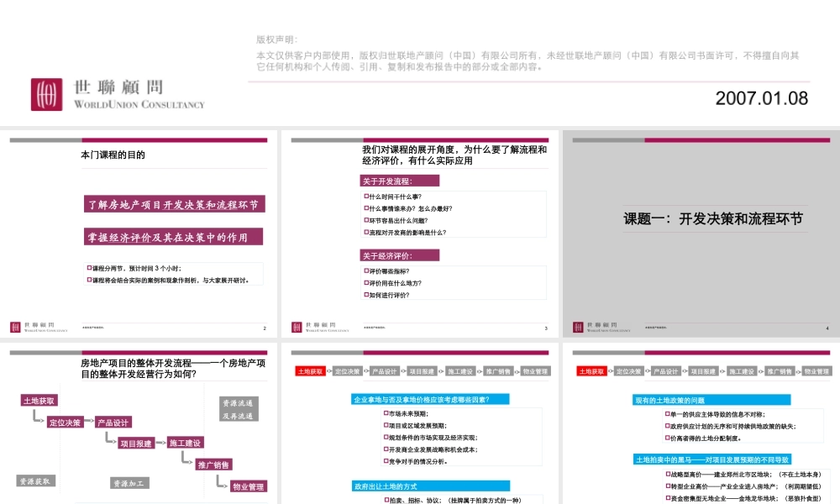
Task: Click bullet 价高者得的土地分配制度
Action: [x=703, y=438]
